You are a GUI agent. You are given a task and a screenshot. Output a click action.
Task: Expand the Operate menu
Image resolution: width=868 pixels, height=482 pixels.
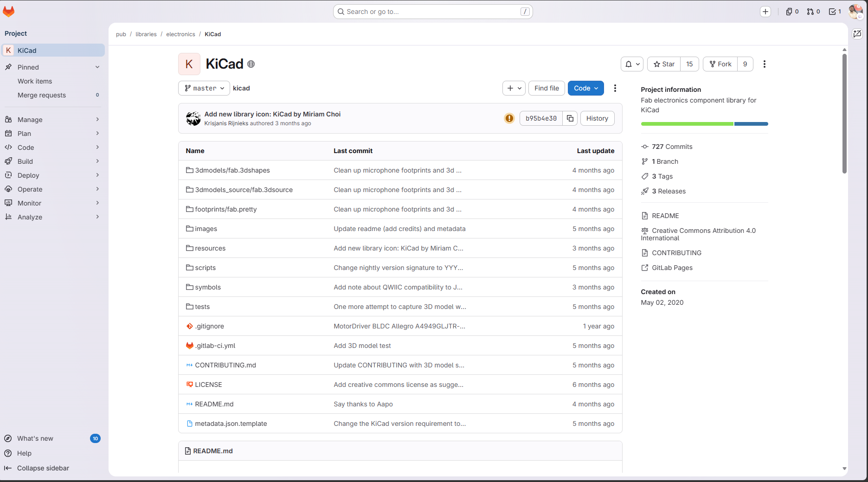click(53, 189)
